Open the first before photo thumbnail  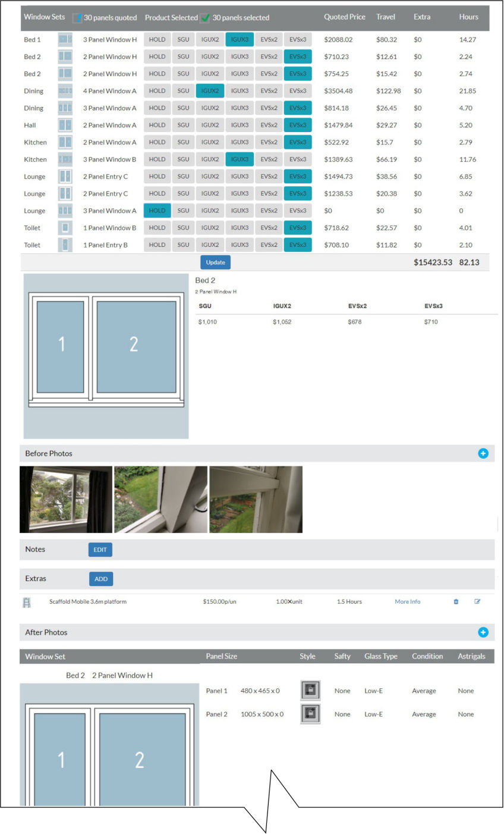tap(66, 499)
